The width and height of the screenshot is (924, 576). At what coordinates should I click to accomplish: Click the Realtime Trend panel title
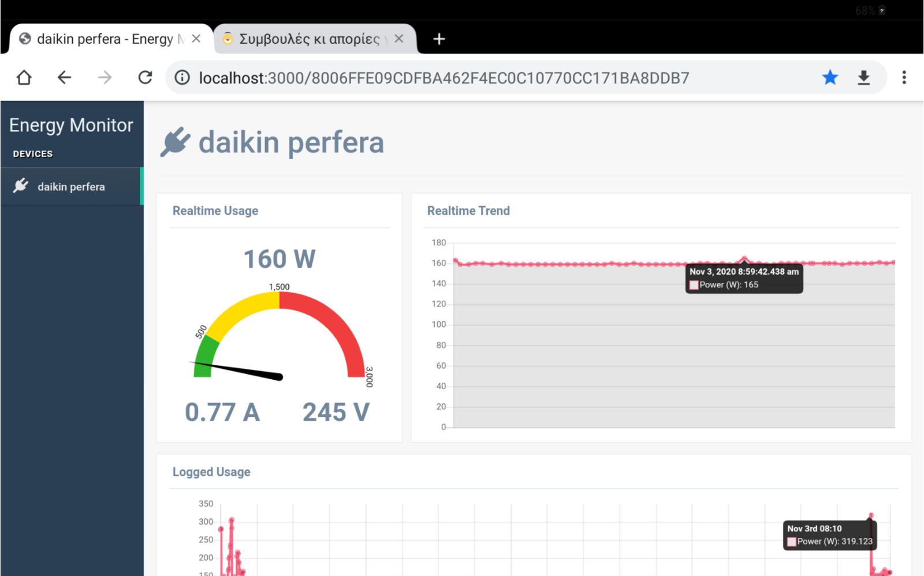(468, 211)
